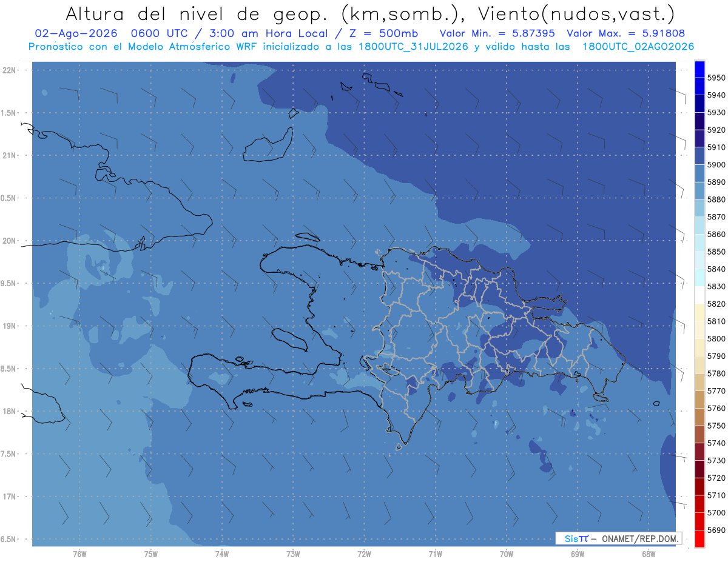
Task: Click the "5890" color bar label
Action: 716,182
